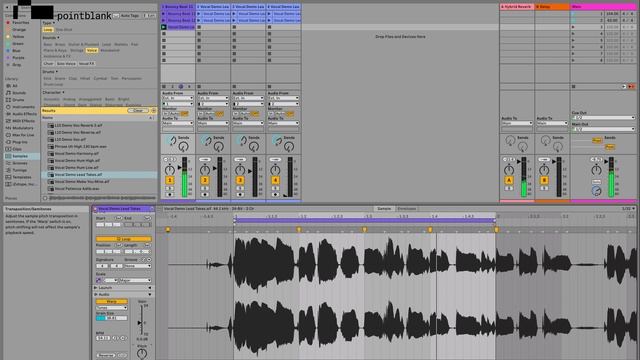This screenshot has width=640, height=360.
Task: Toggle return track B activator
Action: (544, 180)
